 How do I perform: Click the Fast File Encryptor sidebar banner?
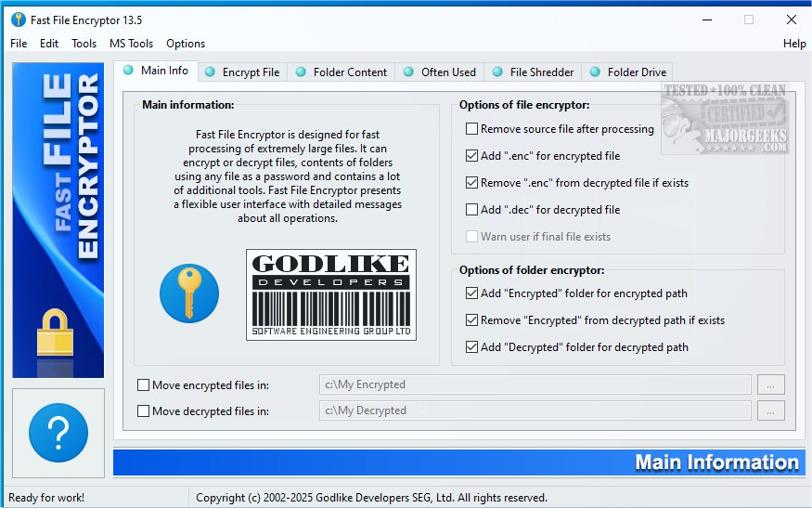58,167
